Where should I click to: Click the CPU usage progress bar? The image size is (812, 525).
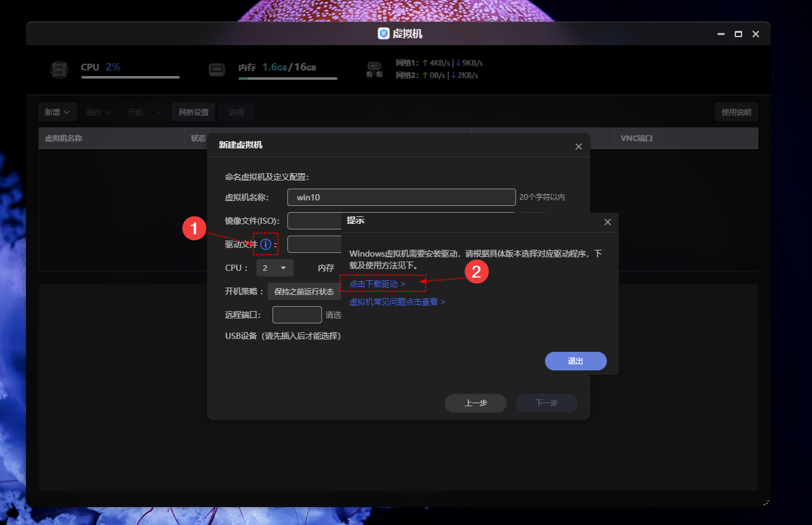pos(130,77)
